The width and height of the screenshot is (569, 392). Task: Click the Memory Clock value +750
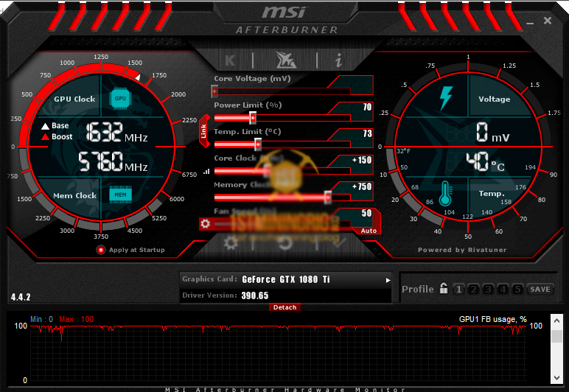362,186
